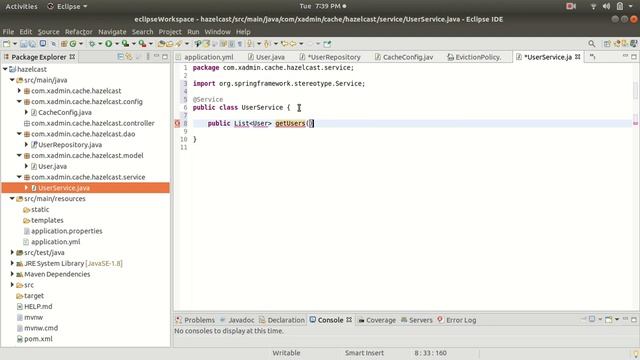
Task: Select application.properties file in the tree
Action: (x=67, y=231)
